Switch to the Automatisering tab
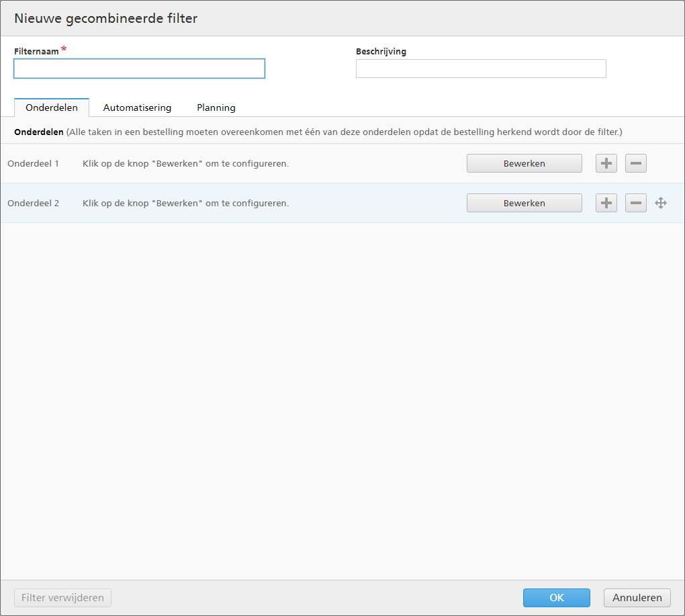Image resolution: width=685 pixels, height=616 pixels. click(137, 107)
